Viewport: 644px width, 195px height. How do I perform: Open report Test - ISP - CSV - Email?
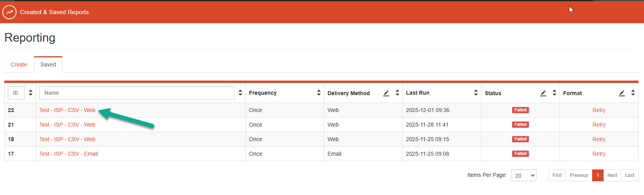(68, 154)
